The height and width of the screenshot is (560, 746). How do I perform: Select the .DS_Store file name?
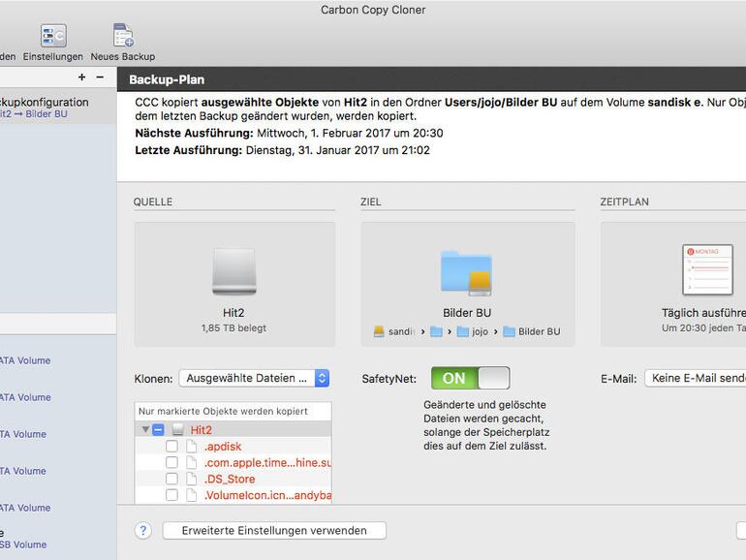click(230, 480)
